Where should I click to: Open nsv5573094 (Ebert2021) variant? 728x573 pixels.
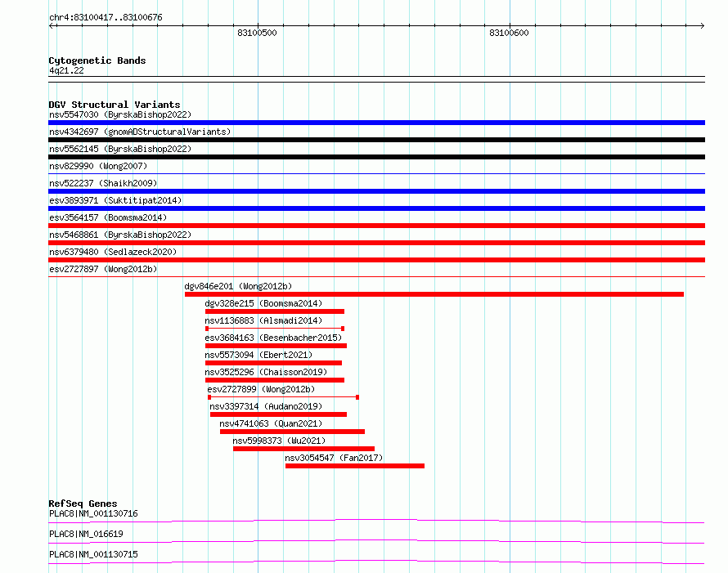pyautogui.click(x=258, y=355)
